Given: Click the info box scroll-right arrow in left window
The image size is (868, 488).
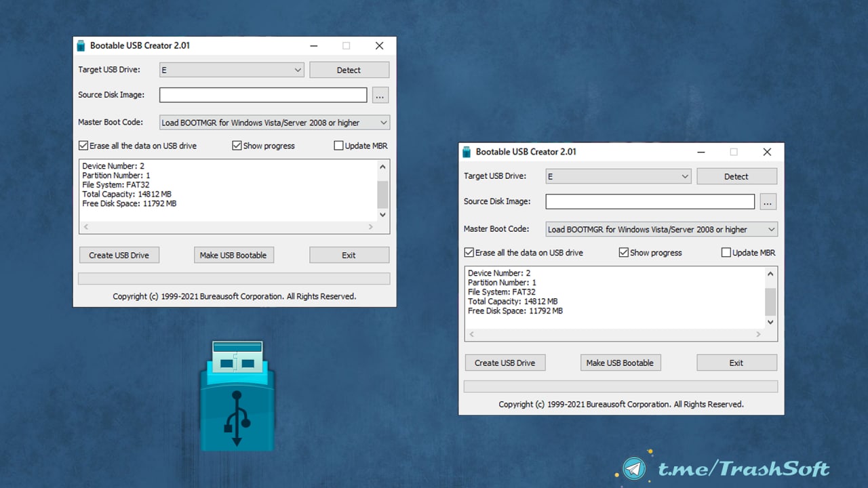Looking at the screenshot, I should [370, 227].
